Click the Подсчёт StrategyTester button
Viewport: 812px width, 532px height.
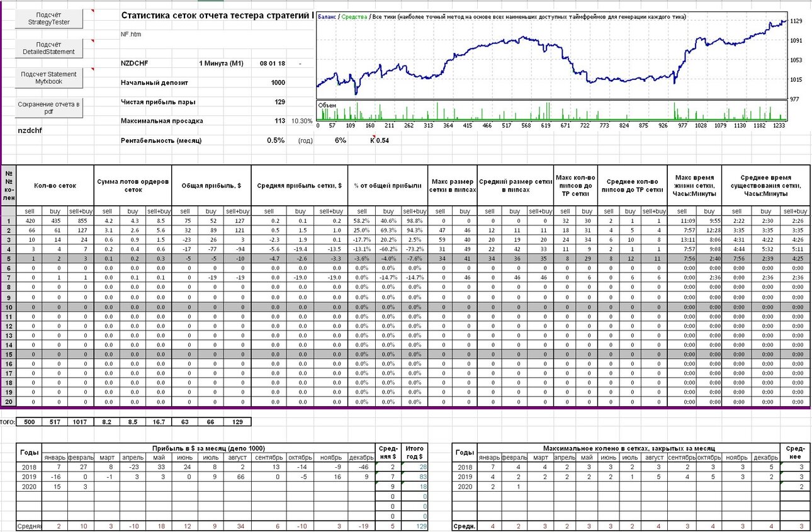pos(49,19)
